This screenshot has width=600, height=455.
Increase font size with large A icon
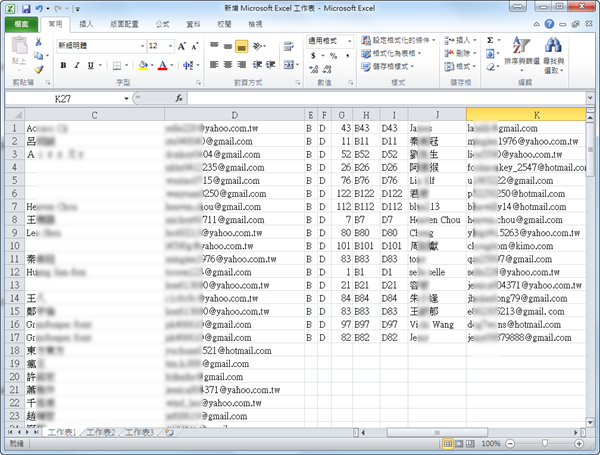(x=182, y=46)
